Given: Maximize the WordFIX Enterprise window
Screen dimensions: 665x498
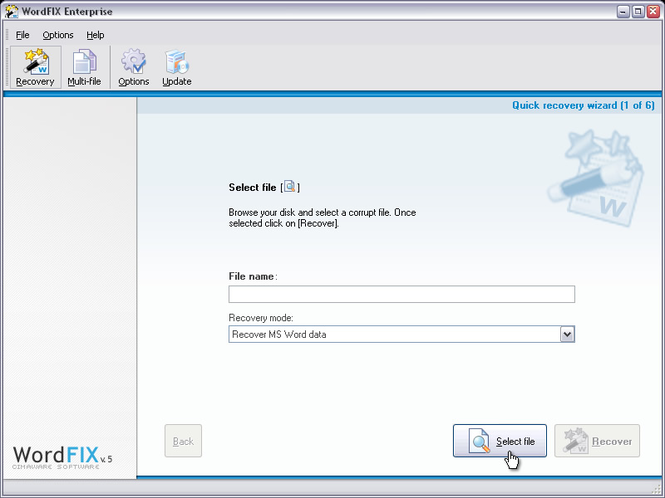Looking at the screenshot, I should (x=638, y=11).
